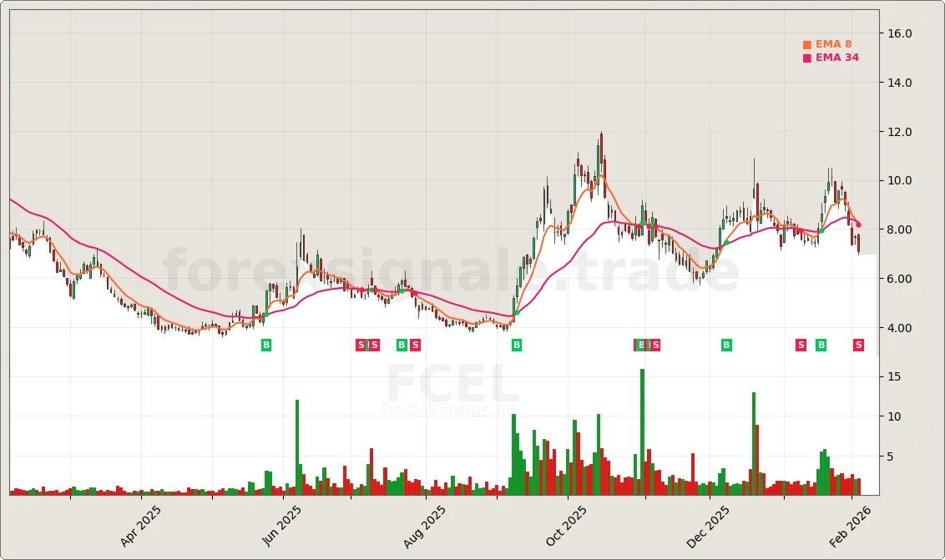The image size is (945, 560).
Task: Click the green B marker near Dec 2025
Action: (x=725, y=344)
